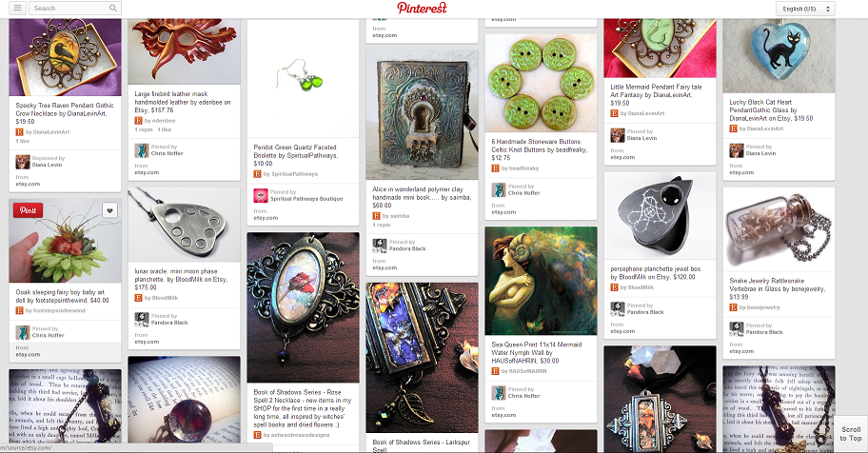Image resolution: width=868 pixels, height=453 pixels.
Task: Click the search magnifier icon
Action: pos(113,9)
